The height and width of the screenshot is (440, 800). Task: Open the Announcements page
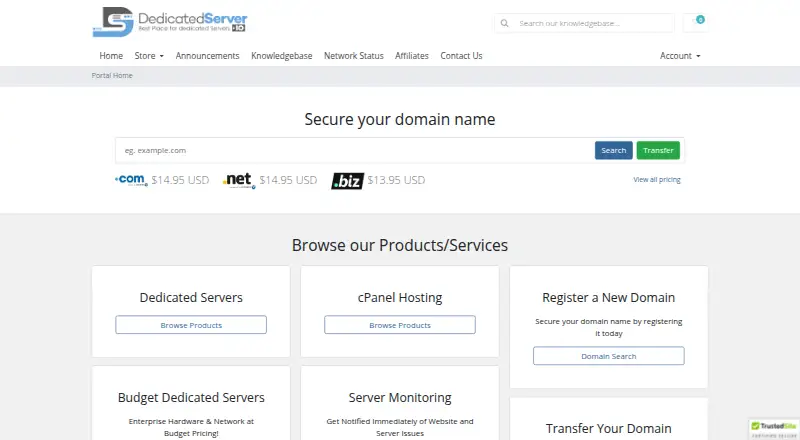(x=207, y=56)
